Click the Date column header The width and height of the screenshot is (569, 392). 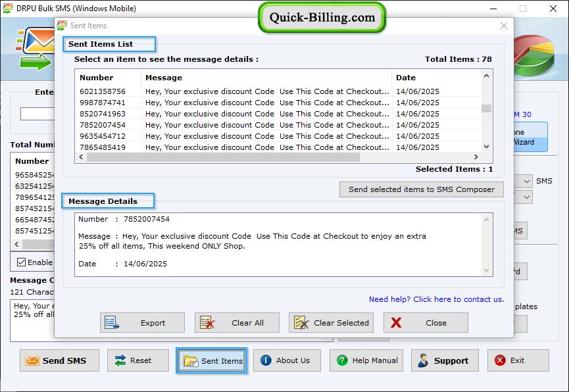(437, 78)
